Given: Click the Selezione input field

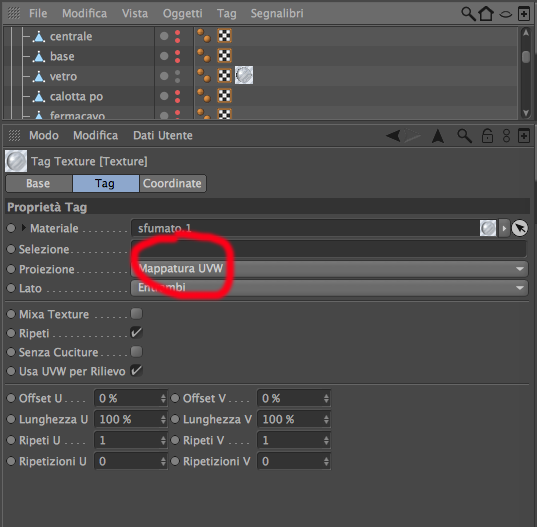Looking at the screenshot, I should (329, 249).
